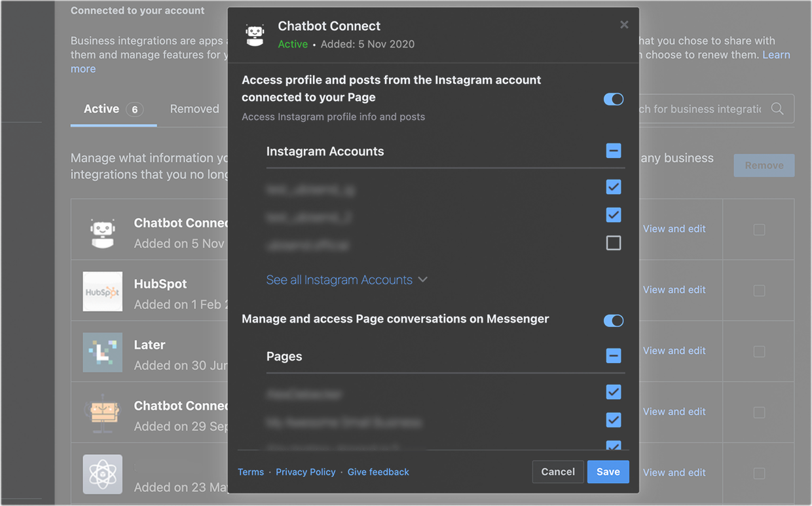Image resolution: width=812 pixels, height=506 pixels.
Task: Click View and edit for HubSpot
Action: point(674,290)
